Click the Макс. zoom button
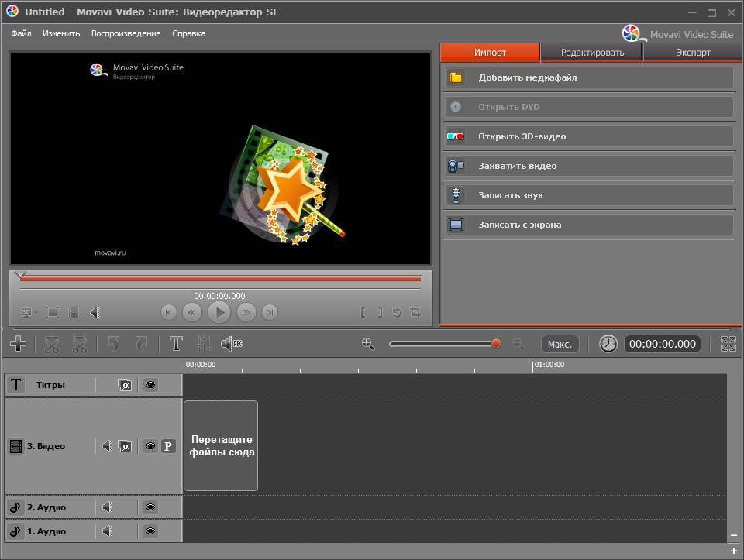This screenshot has width=744, height=560. click(x=560, y=344)
